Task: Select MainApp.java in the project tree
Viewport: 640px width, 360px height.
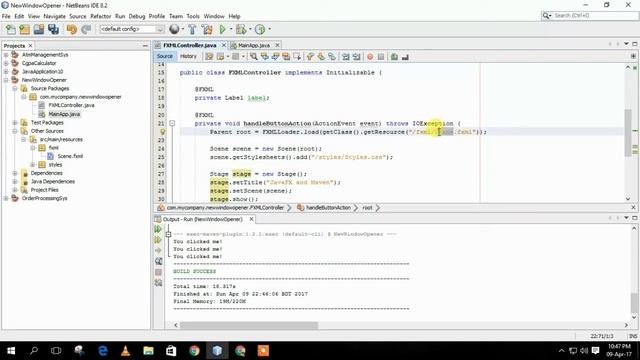Action: (64, 114)
